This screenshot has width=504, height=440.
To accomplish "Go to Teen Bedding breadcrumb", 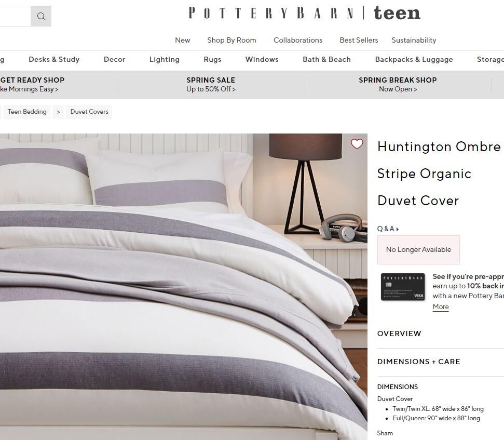I will click(27, 112).
